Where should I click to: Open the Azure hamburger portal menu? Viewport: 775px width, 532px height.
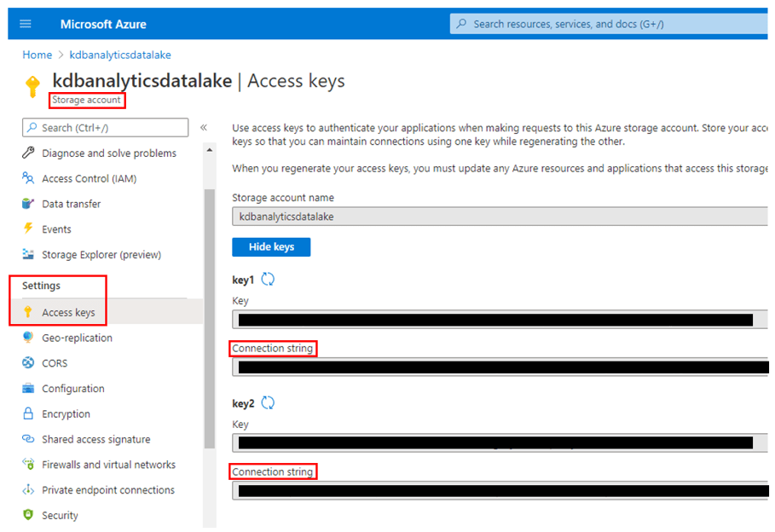(26, 24)
